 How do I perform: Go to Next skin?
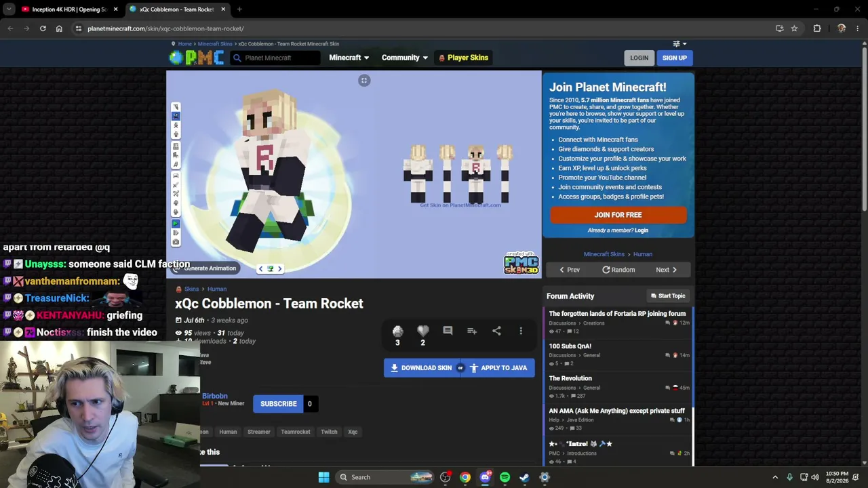(667, 270)
